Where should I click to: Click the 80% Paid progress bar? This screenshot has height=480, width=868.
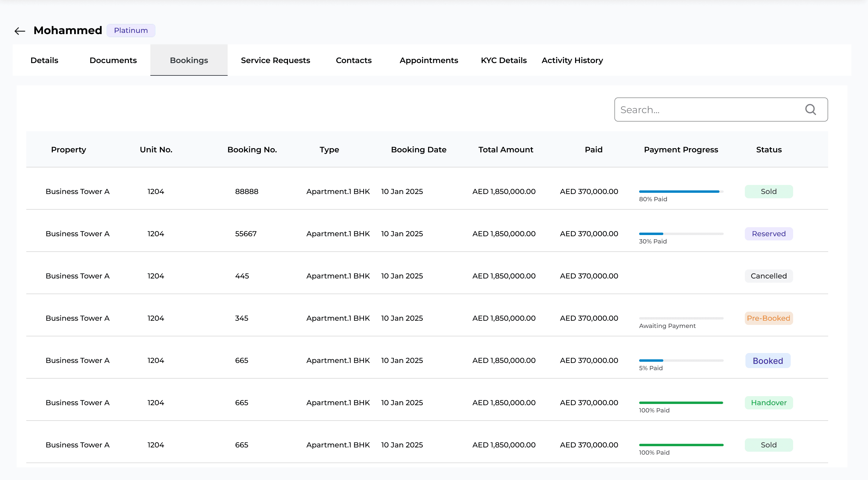(681, 192)
